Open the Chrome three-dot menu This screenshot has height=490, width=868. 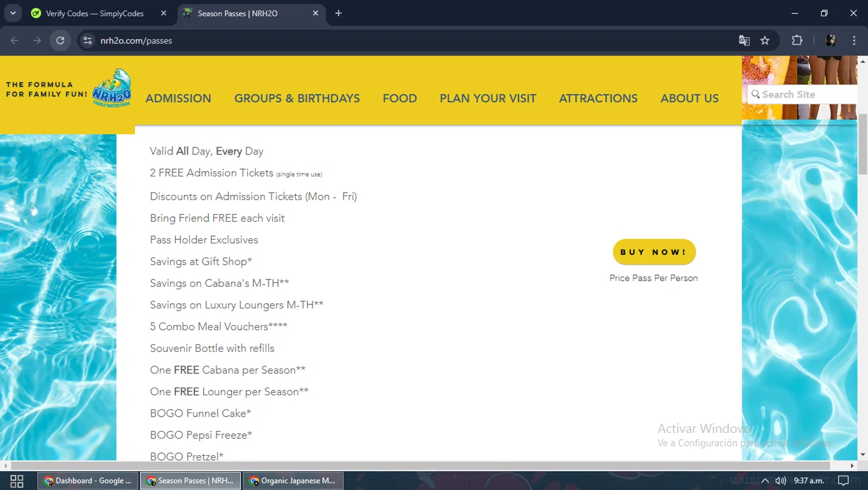pos(854,40)
